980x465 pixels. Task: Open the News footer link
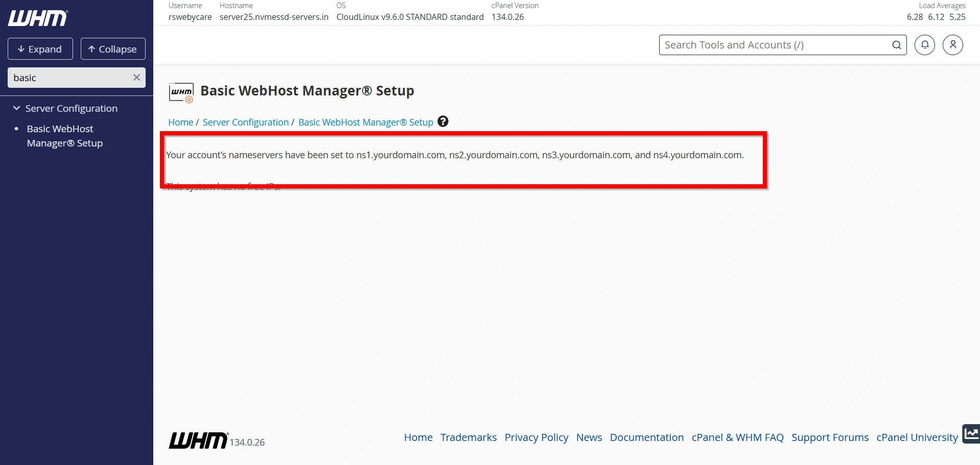pos(589,437)
